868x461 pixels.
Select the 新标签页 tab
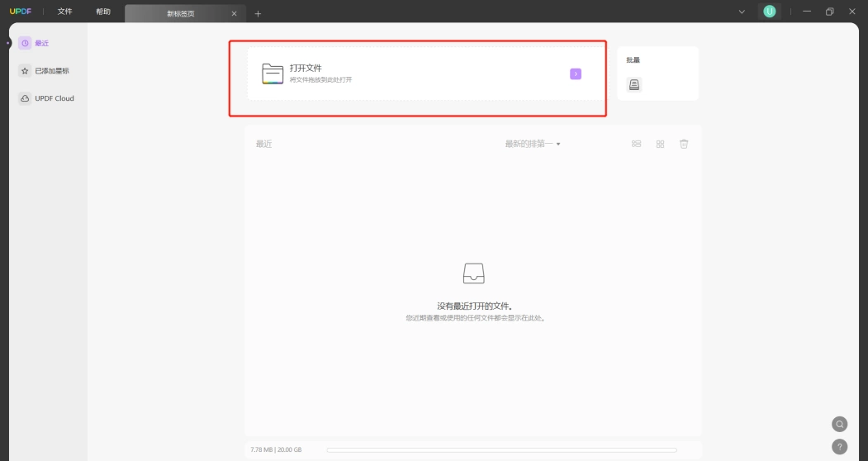coord(181,13)
